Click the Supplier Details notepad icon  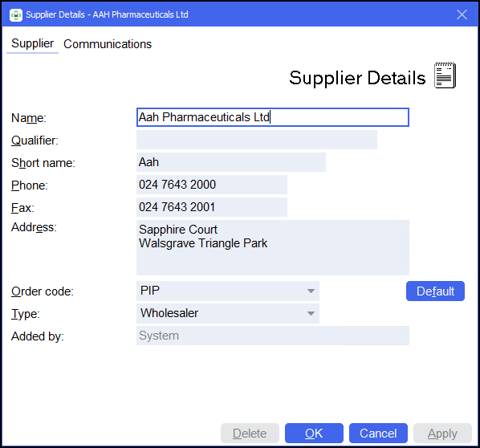pyautogui.click(x=445, y=75)
